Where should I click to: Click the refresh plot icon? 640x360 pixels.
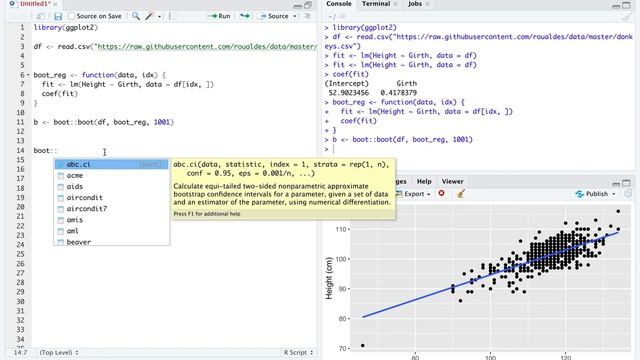628,194
